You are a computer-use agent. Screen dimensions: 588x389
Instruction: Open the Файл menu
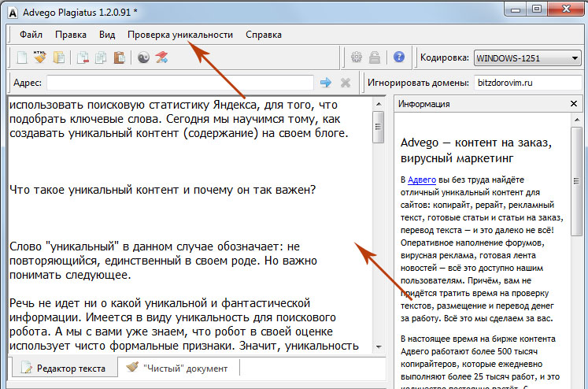point(31,35)
